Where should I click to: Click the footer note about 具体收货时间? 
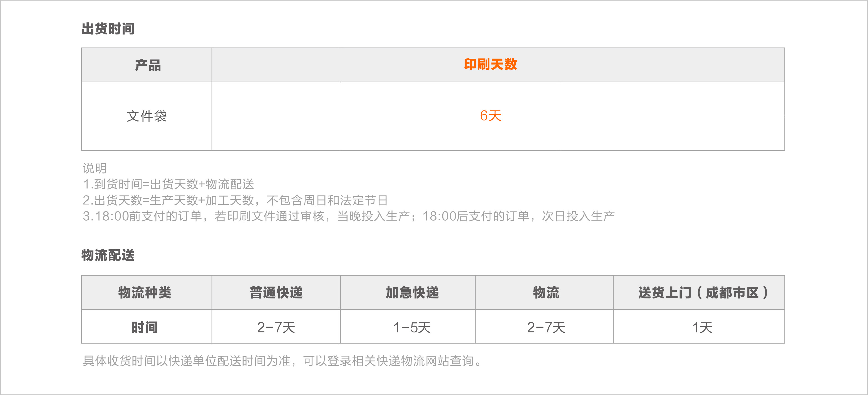pyautogui.click(x=282, y=361)
